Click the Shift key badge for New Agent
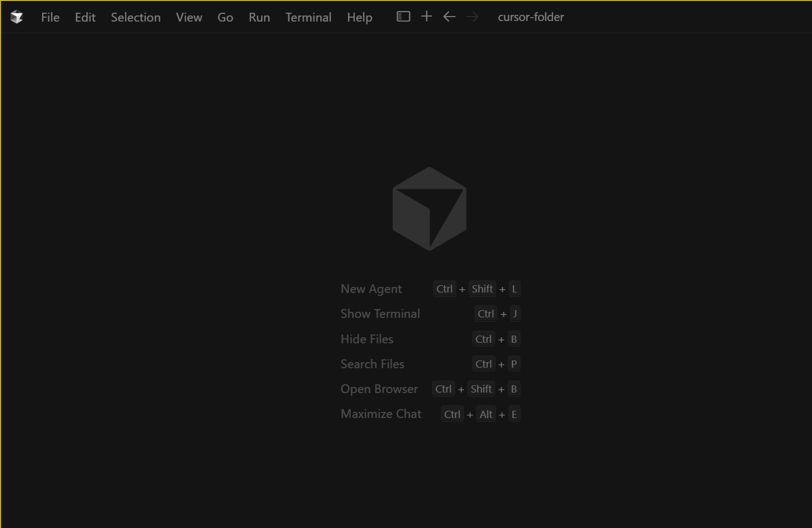Viewport: 812px width, 528px height. coord(482,289)
